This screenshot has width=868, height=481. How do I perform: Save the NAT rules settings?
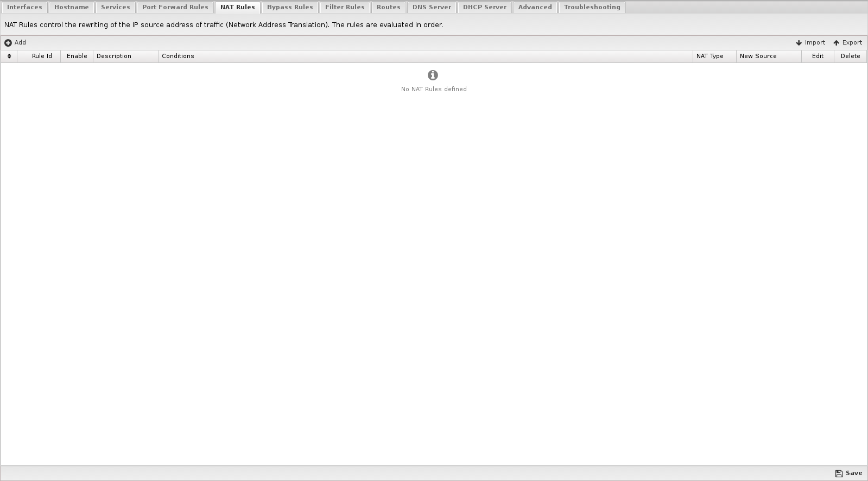(849, 473)
